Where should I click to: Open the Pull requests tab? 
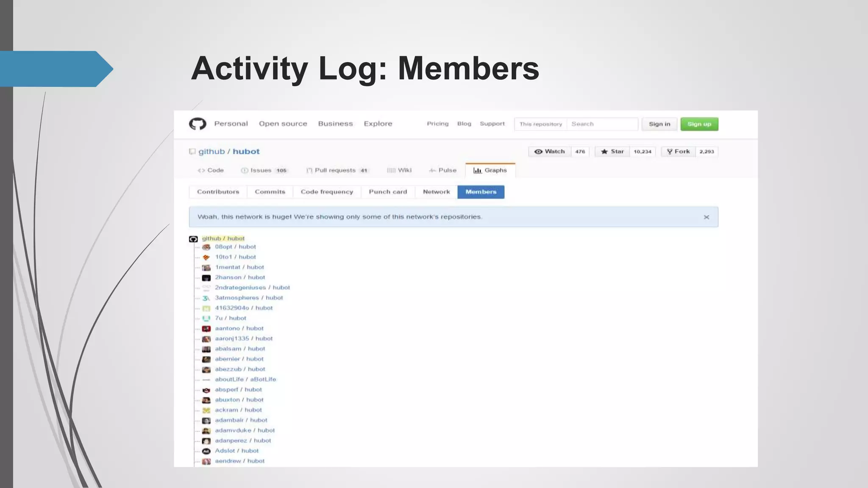click(x=337, y=170)
